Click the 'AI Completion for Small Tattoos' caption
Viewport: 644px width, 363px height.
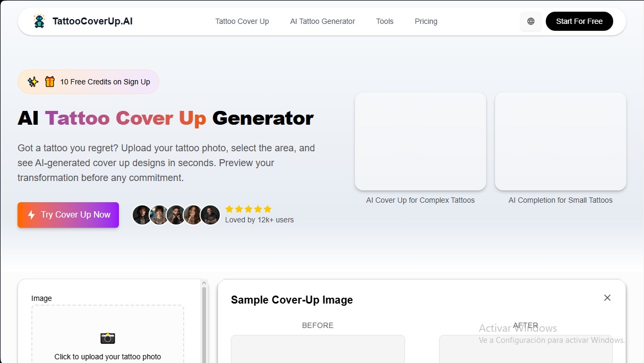561,200
